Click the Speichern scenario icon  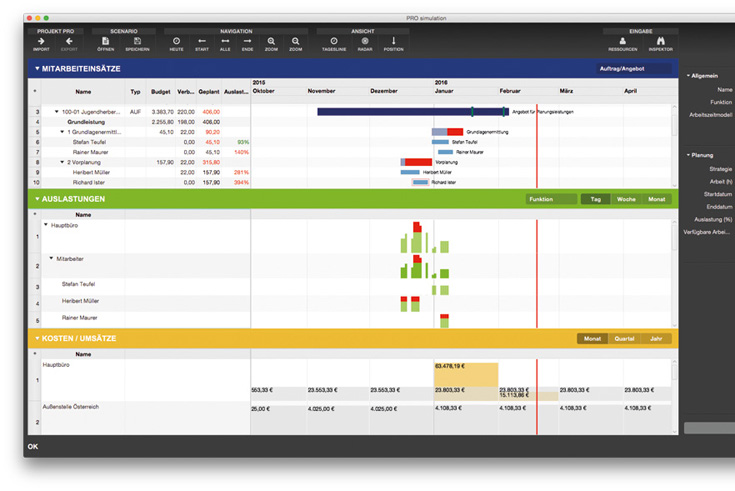tap(137, 41)
